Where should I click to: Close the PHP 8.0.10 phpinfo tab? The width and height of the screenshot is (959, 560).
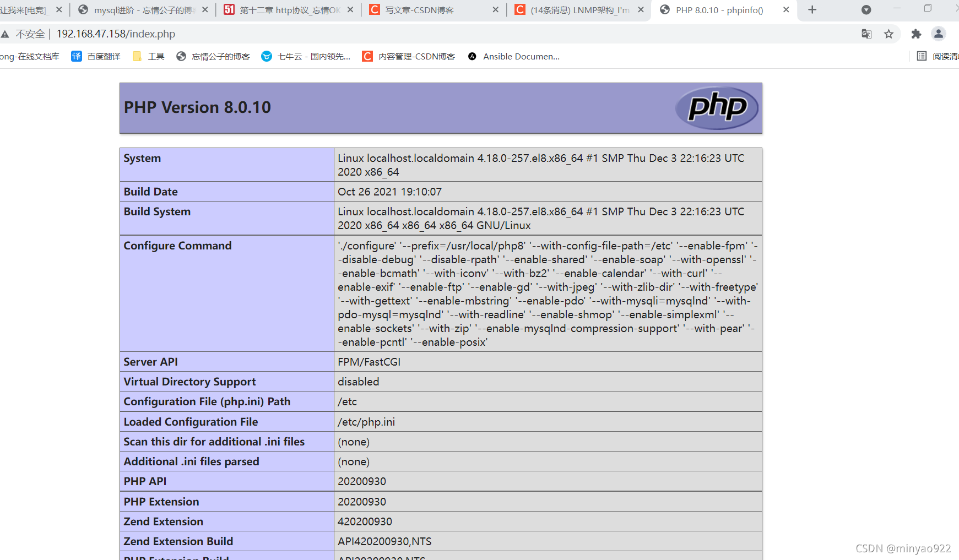click(x=786, y=10)
